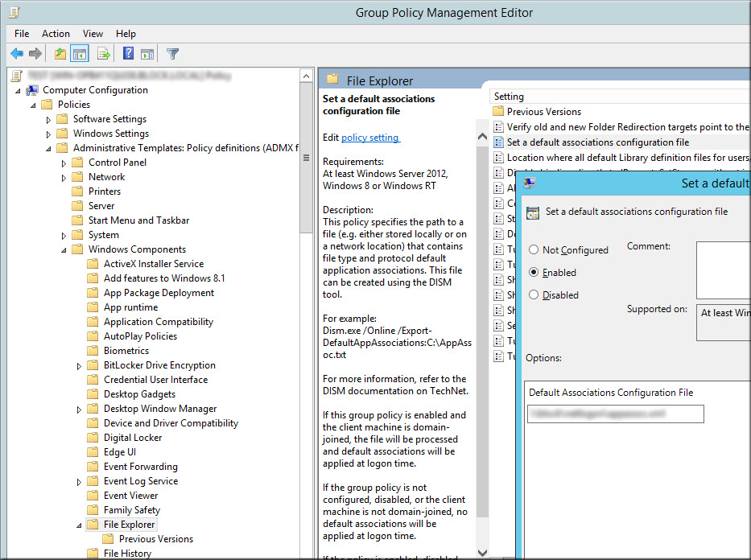Image resolution: width=751 pixels, height=560 pixels.
Task: Click the description pane scroll up arrow
Action: (483, 137)
